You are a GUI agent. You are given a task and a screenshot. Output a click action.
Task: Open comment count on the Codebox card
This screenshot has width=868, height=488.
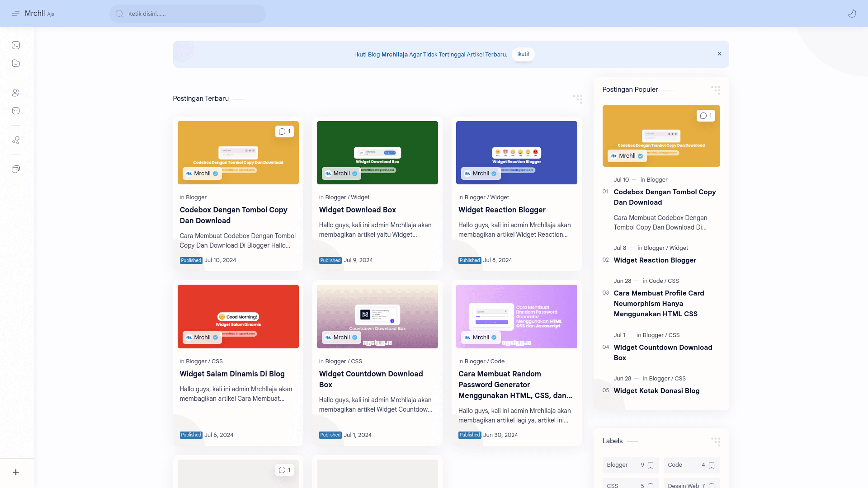tap(284, 131)
